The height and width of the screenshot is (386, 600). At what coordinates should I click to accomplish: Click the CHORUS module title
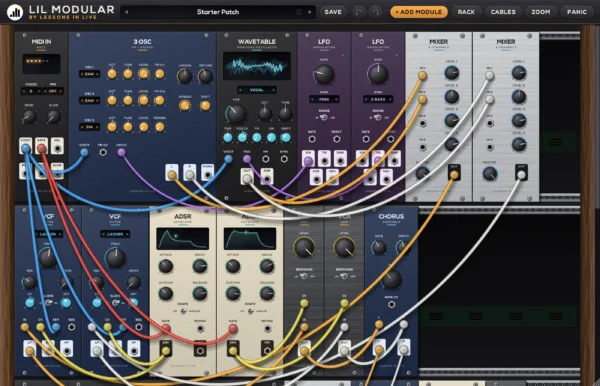pos(391,216)
